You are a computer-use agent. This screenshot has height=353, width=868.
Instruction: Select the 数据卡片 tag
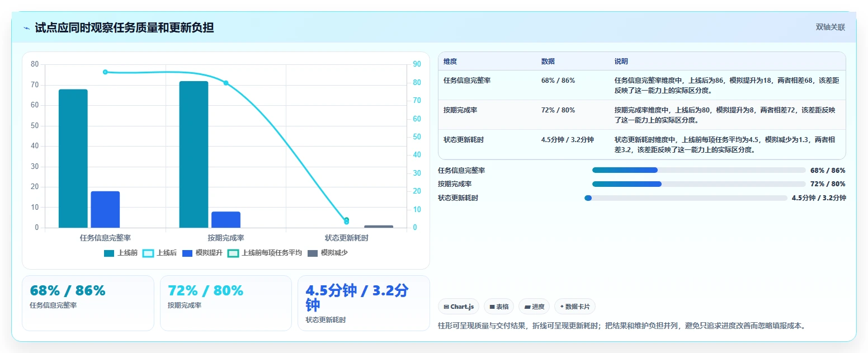pyautogui.click(x=575, y=307)
